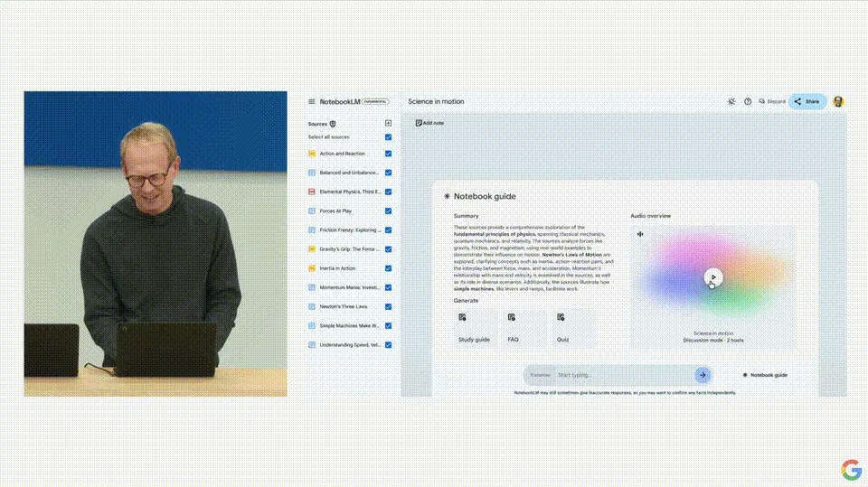
Task: Click the sources count chip in chat box
Action: 541,375
